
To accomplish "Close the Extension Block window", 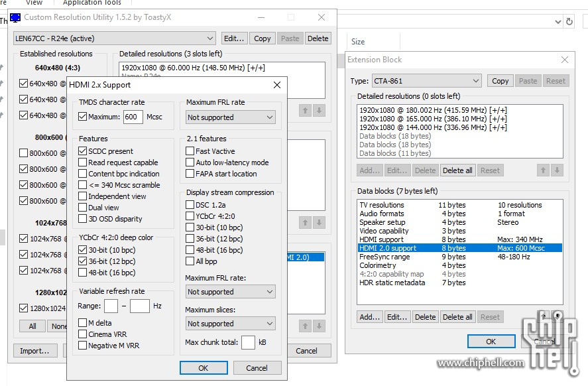I will tap(564, 60).
